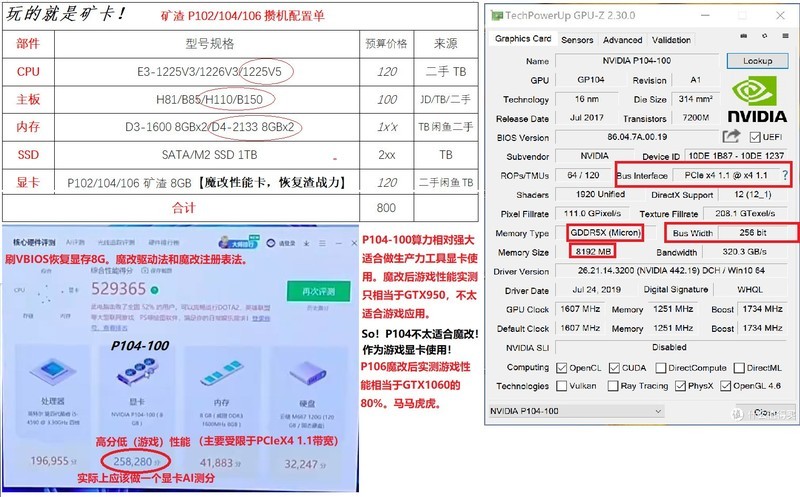The height and width of the screenshot is (497, 800).
Task: Click the Shaders value 1920 Unified
Action: pyautogui.click(x=600, y=194)
